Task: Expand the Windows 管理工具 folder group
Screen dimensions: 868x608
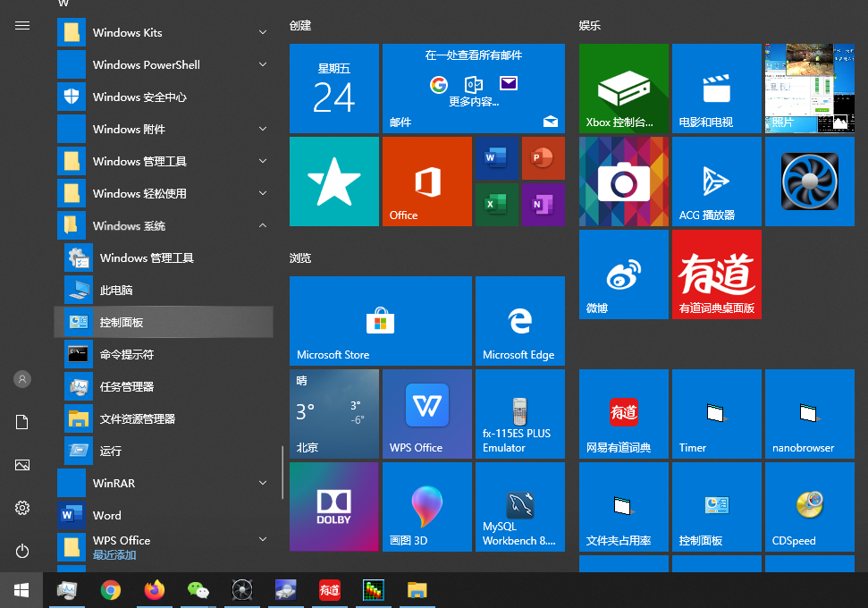Action: (x=164, y=161)
